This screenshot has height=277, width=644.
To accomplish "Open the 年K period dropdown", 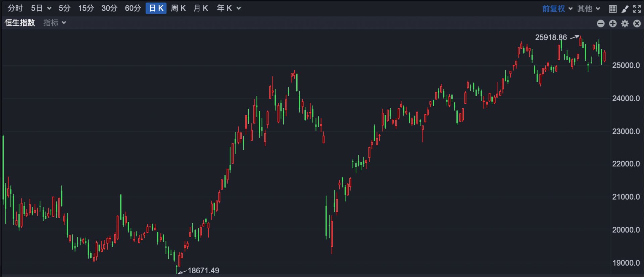I will pyautogui.click(x=239, y=8).
